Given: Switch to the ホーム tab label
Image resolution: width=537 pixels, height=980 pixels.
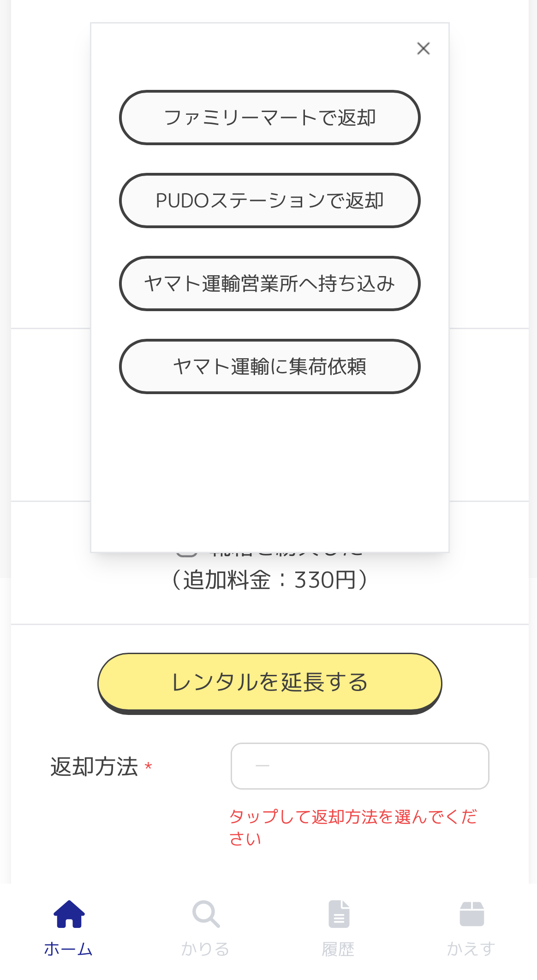Looking at the screenshot, I should pos(69,949).
